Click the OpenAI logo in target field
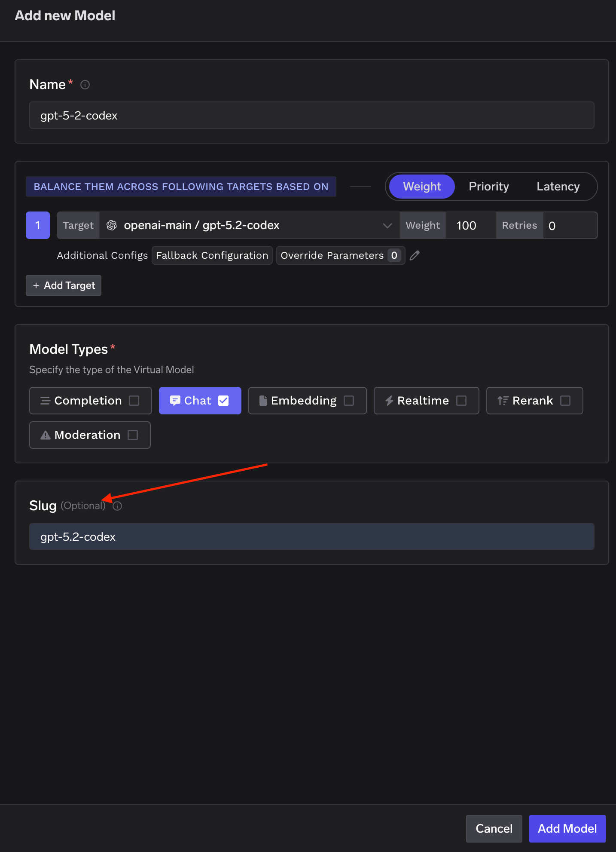 pos(112,225)
